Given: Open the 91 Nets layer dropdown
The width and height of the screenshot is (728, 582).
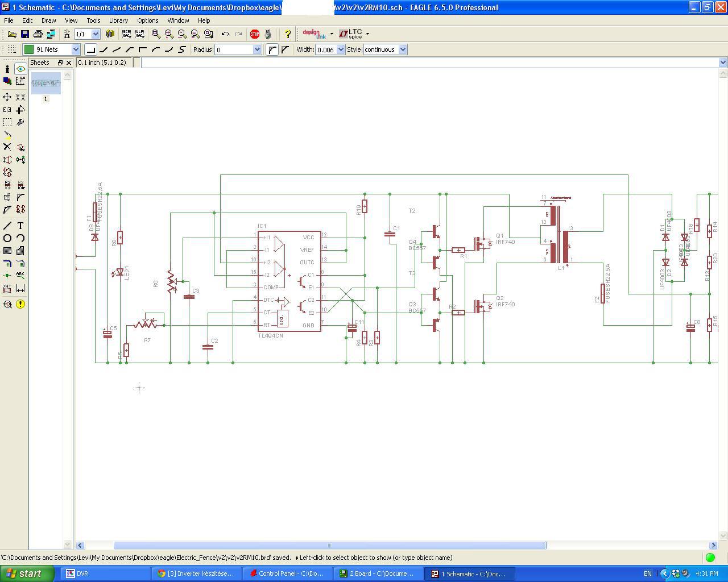Looking at the screenshot, I should pyautogui.click(x=75, y=49).
